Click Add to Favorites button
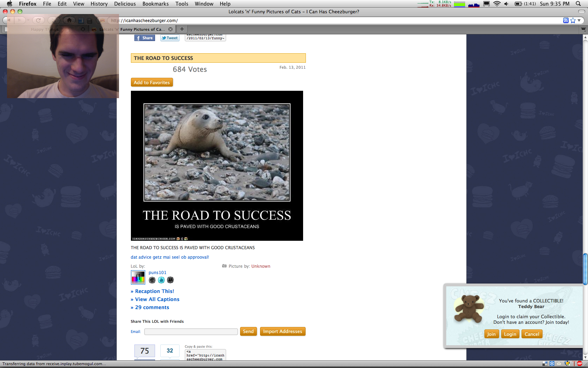588x368 pixels. 152,82
